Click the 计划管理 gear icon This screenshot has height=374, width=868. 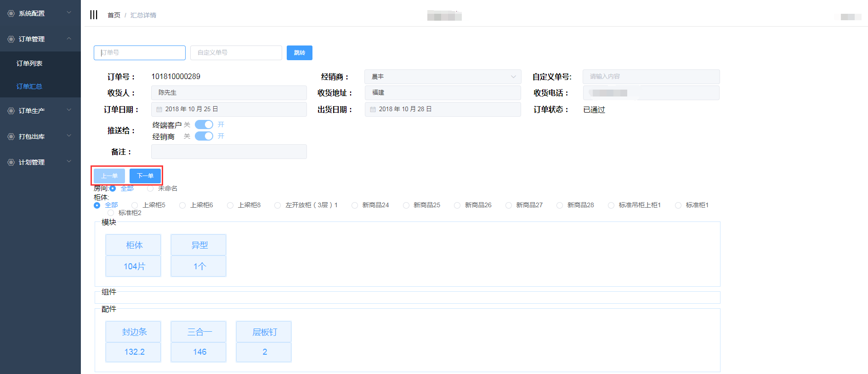click(11, 162)
